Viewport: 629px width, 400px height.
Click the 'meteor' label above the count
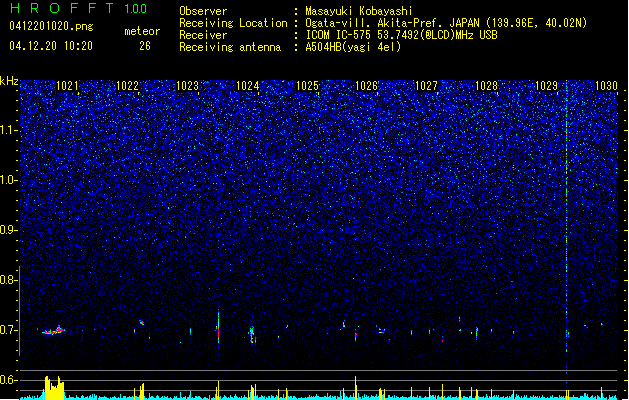[x=142, y=31]
